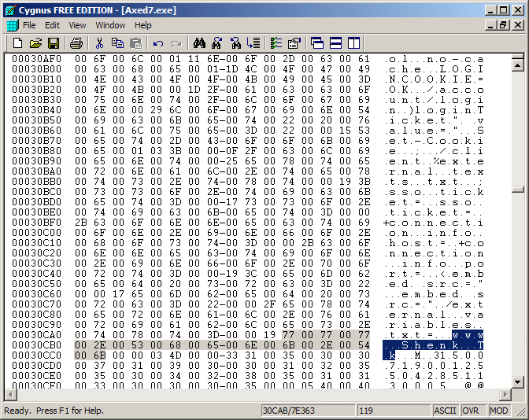Click the offset label 00030AF0
Viewport: 529px width, 420px height.
(x=37, y=59)
